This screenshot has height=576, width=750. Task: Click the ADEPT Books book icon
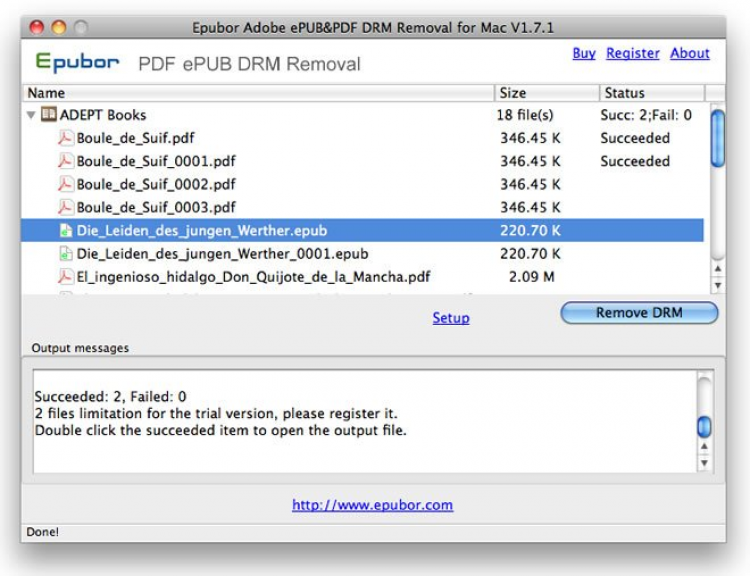(49, 115)
